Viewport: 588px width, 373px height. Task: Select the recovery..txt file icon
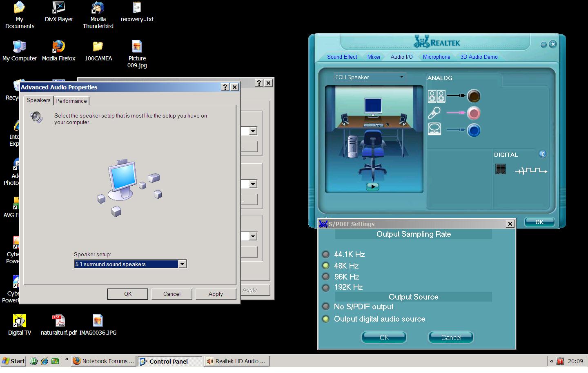137,12
